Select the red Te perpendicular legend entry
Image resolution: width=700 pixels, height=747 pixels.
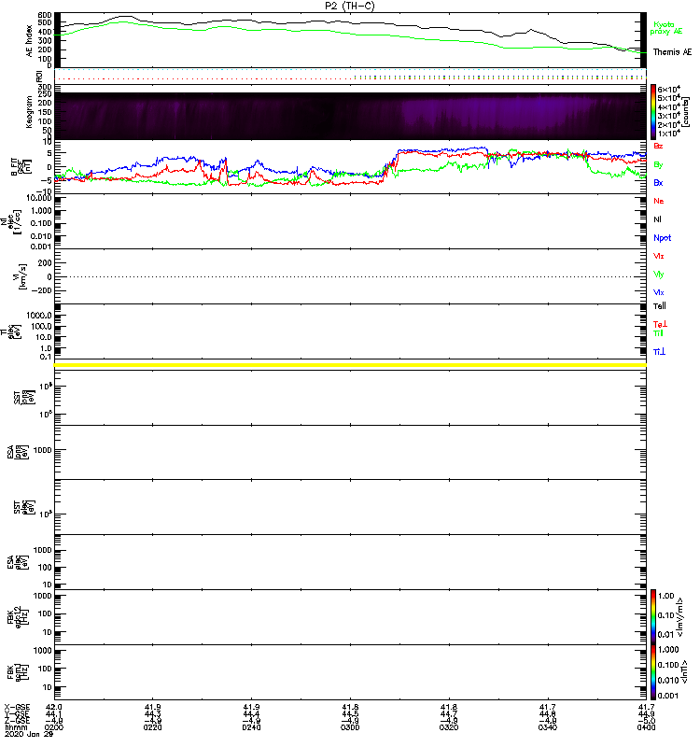pyautogui.click(x=660, y=324)
